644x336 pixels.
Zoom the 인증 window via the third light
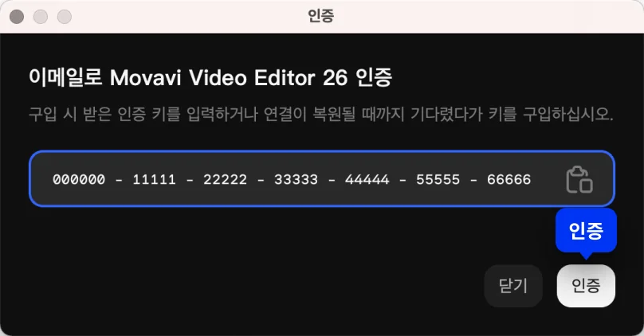[64, 17]
